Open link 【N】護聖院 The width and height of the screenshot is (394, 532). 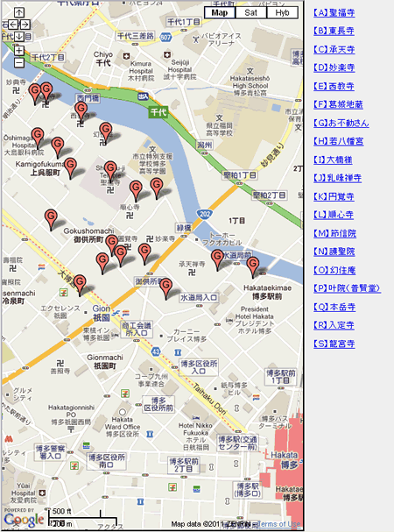334,252
